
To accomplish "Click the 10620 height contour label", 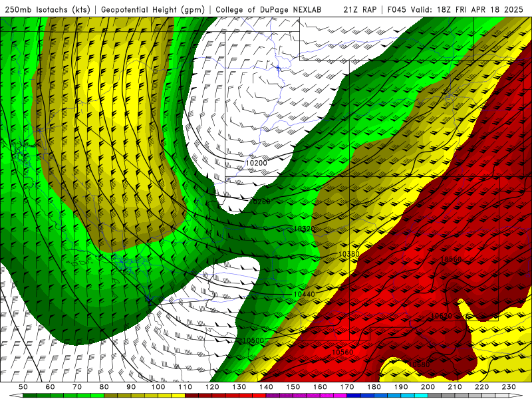I will (442, 317).
